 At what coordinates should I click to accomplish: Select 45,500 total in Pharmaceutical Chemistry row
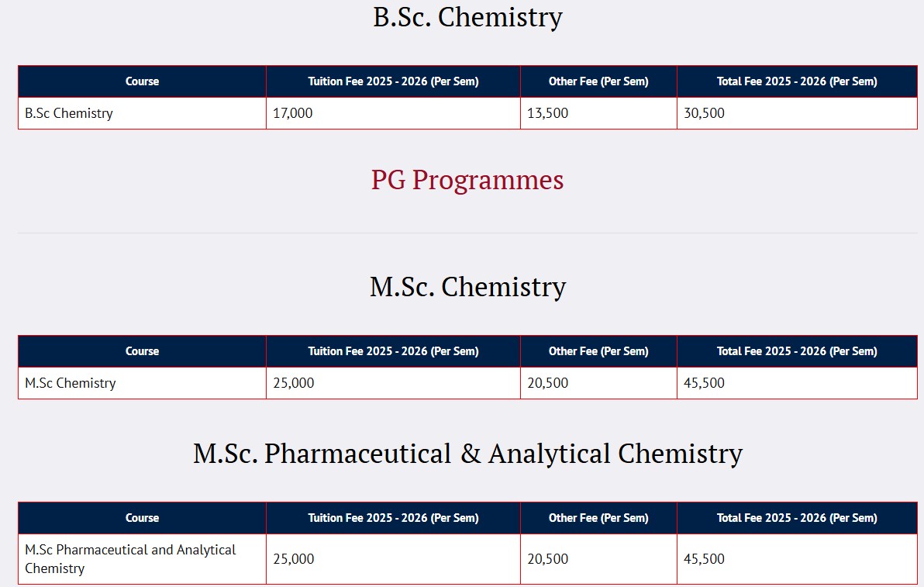(x=704, y=559)
